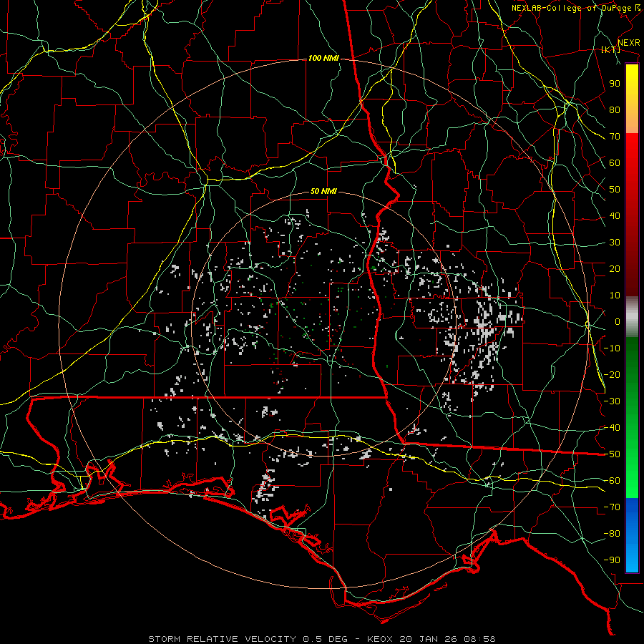Click the 30 scale value

click(615, 243)
